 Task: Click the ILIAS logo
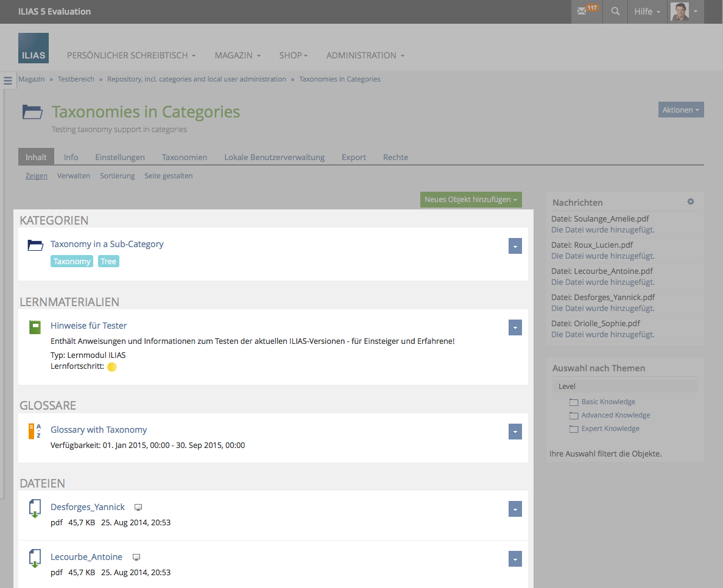click(x=34, y=49)
